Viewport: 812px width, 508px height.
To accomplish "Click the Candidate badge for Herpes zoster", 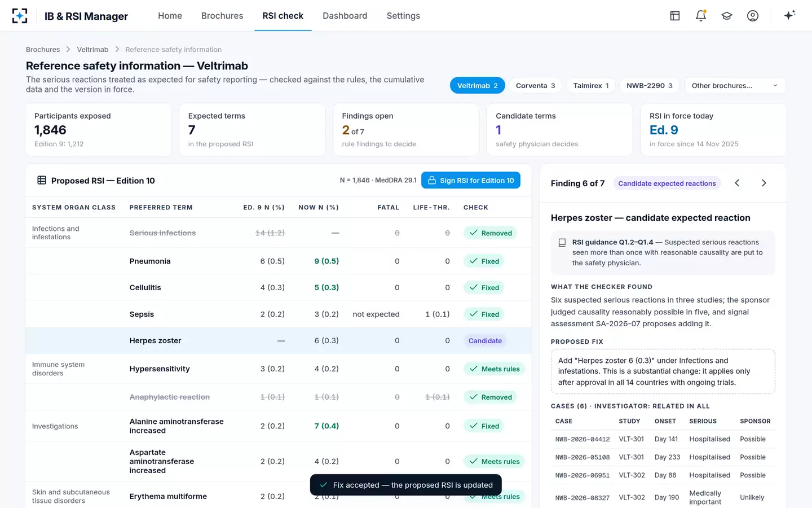I will (485, 341).
